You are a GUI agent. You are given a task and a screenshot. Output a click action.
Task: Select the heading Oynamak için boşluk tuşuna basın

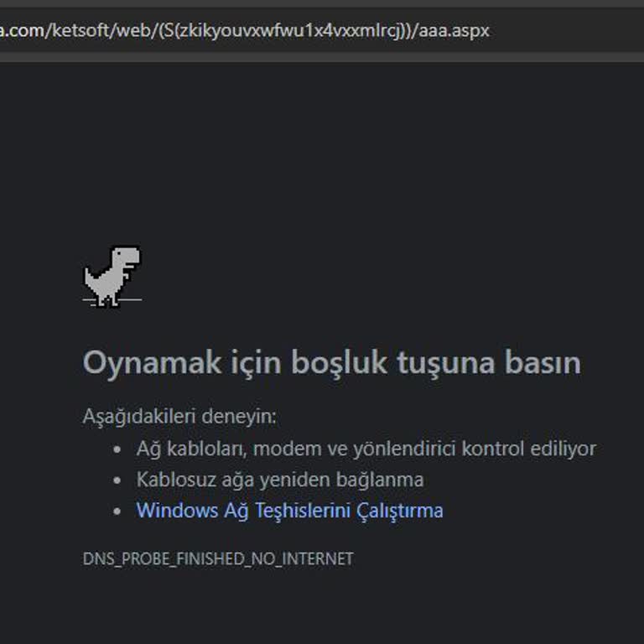(332, 362)
